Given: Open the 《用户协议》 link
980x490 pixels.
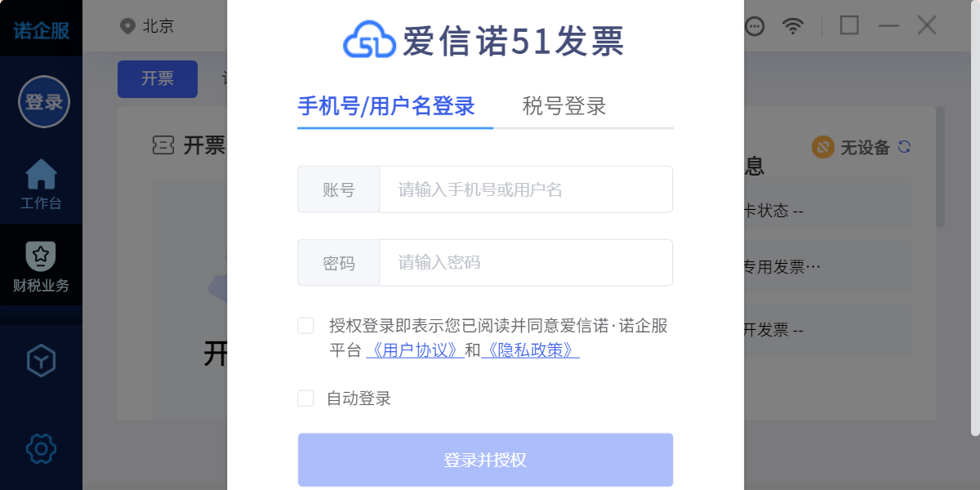Looking at the screenshot, I should (x=416, y=350).
